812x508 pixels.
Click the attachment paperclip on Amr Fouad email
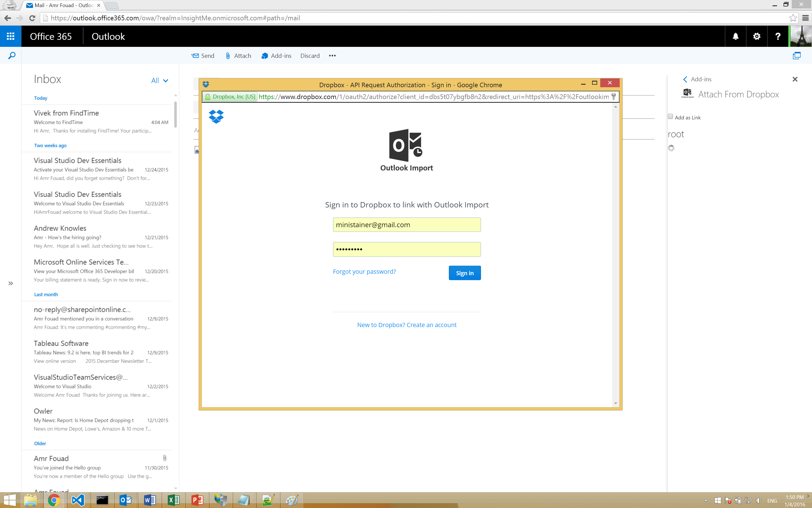tap(164, 458)
